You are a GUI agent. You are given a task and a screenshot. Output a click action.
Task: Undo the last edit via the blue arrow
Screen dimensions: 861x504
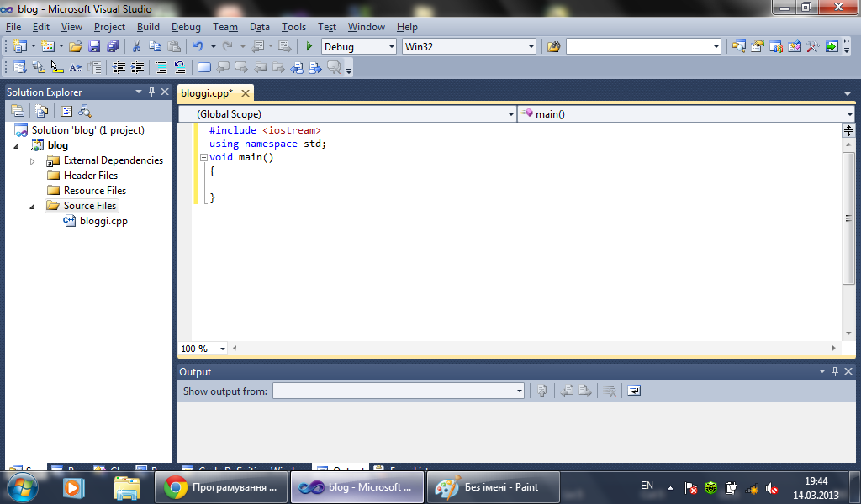click(x=198, y=46)
